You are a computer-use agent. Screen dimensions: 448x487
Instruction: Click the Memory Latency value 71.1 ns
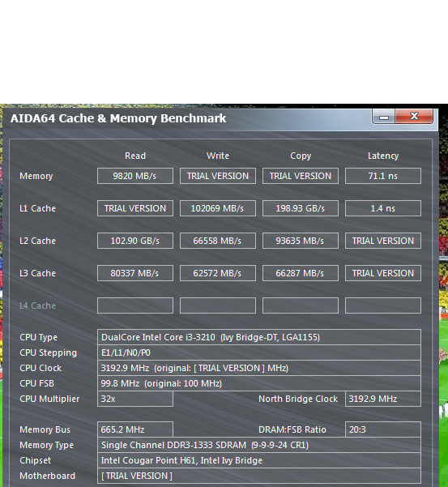click(x=383, y=176)
